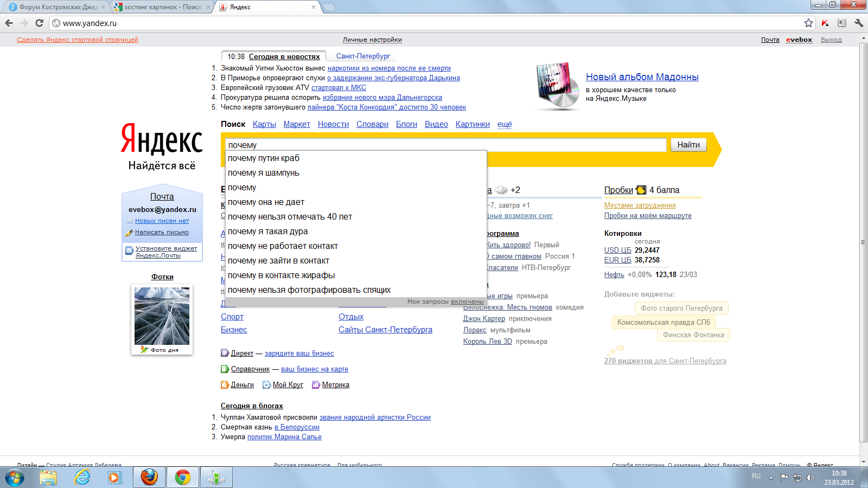This screenshot has height=488, width=868.
Task: Open Почта link in top bar
Action: point(770,40)
